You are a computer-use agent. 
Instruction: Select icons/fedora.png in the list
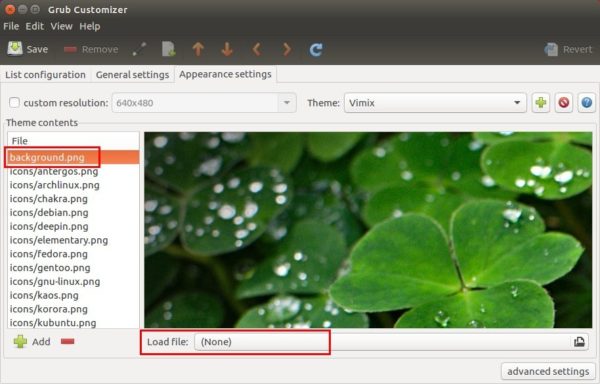coord(73,254)
